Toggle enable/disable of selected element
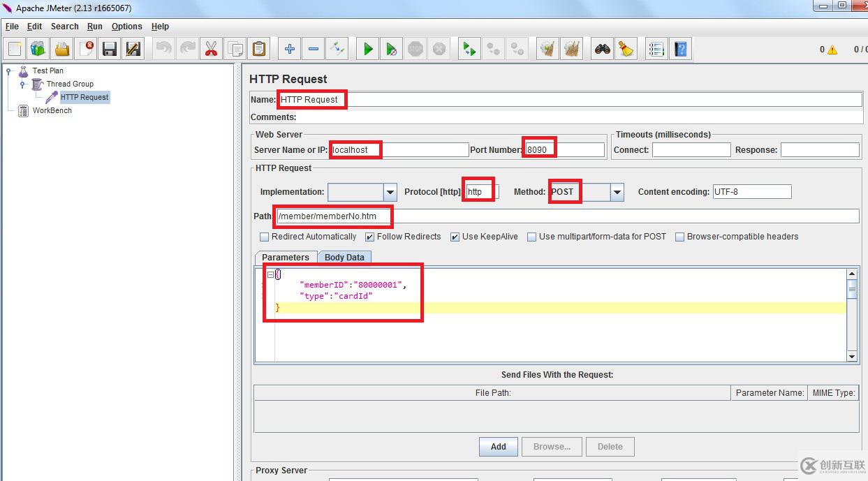 click(x=337, y=49)
